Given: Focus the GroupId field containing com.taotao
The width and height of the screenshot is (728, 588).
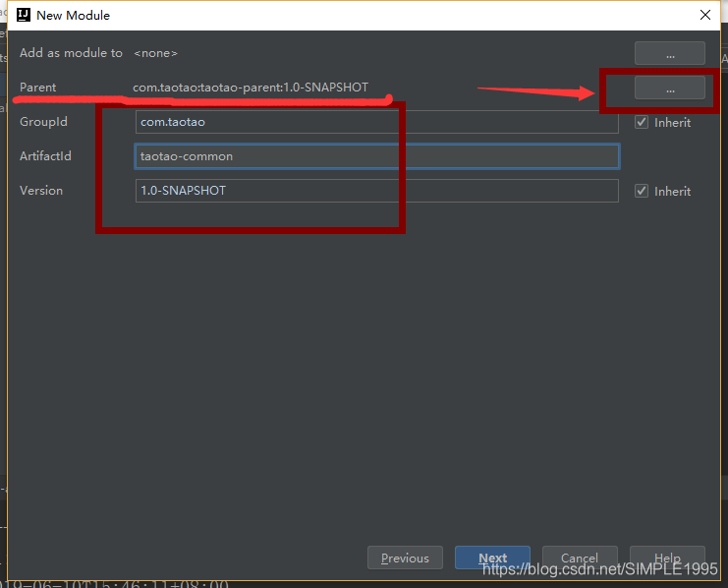Looking at the screenshot, I should [x=376, y=122].
